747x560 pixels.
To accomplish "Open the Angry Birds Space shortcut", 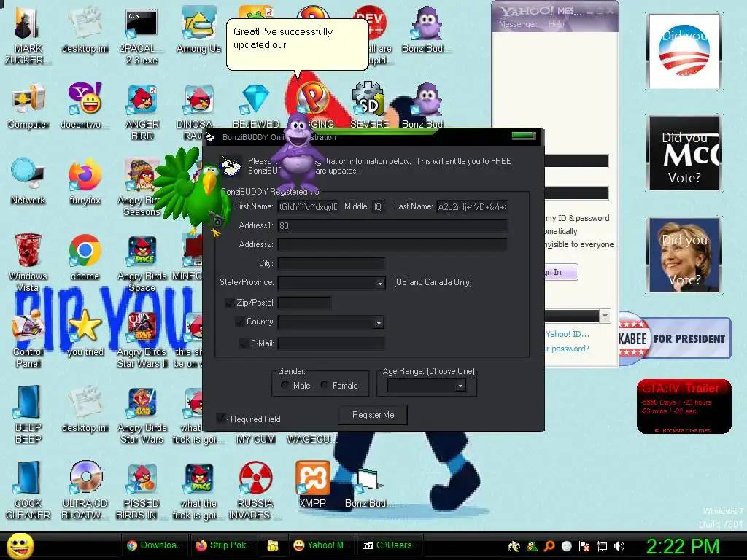I will point(142,264).
